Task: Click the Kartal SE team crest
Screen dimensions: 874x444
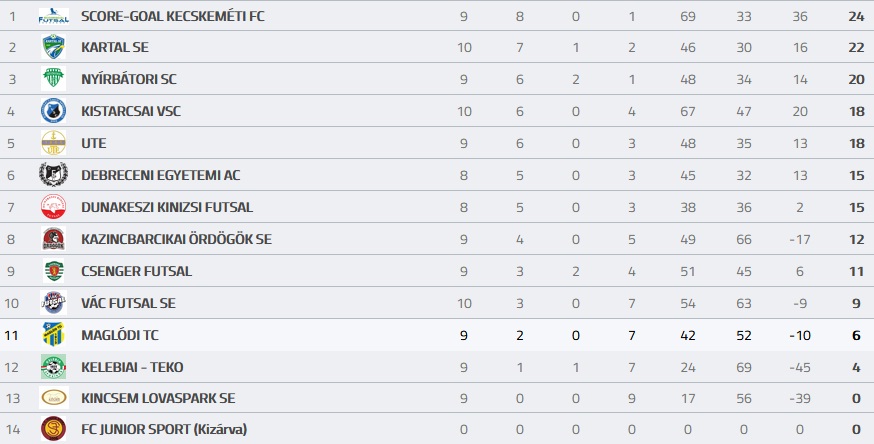Action: [x=53, y=47]
